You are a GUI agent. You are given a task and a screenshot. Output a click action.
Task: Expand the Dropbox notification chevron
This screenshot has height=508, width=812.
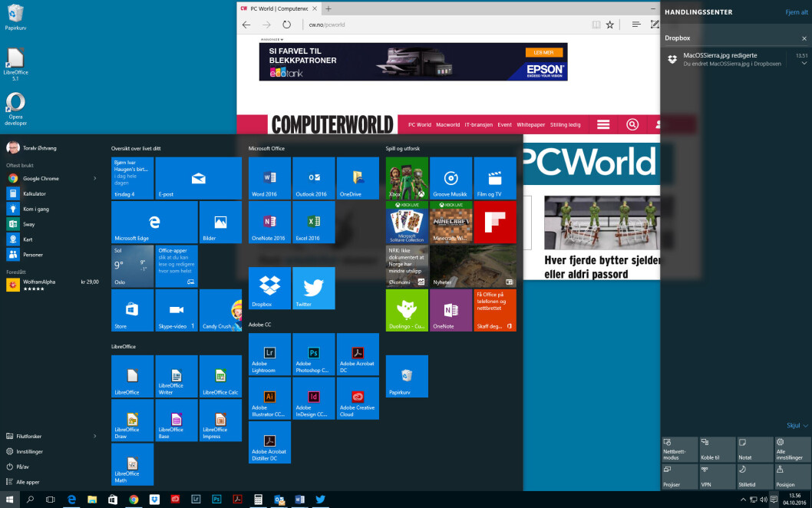point(804,63)
